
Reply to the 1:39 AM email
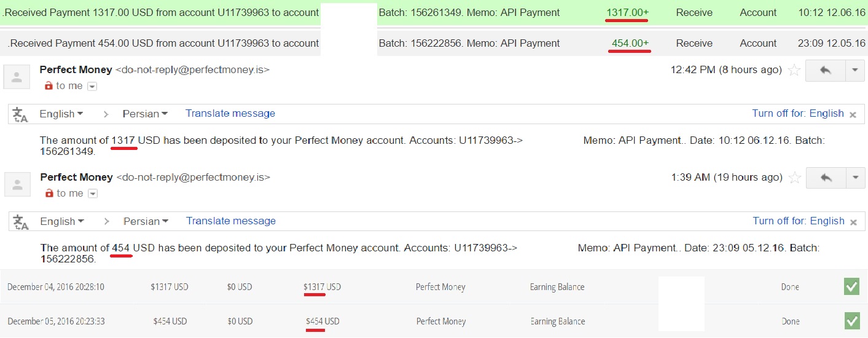click(x=826, y=178)
